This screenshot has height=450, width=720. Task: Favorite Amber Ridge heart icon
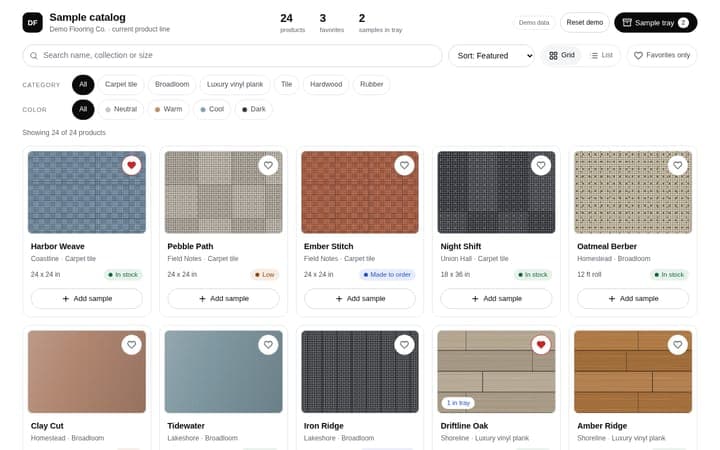click(677, 345)
